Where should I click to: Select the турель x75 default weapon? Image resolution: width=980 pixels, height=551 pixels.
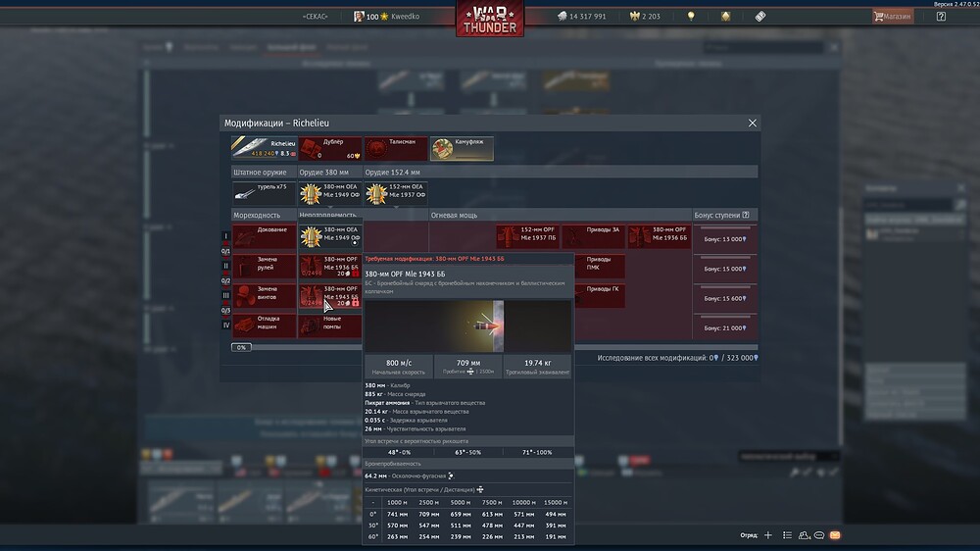coord(264,193)
